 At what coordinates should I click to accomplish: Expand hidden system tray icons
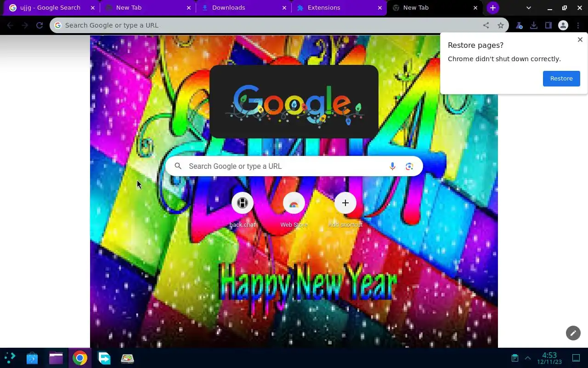coord(528,358)
